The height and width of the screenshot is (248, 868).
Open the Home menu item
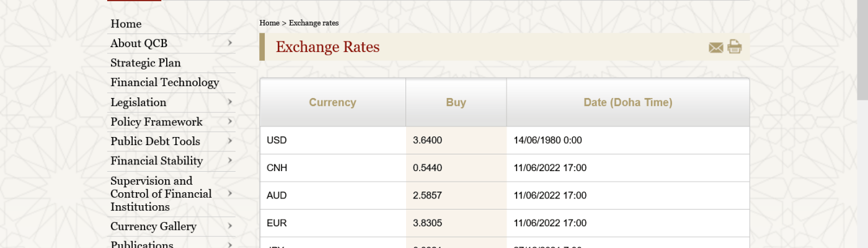(126, 24)
